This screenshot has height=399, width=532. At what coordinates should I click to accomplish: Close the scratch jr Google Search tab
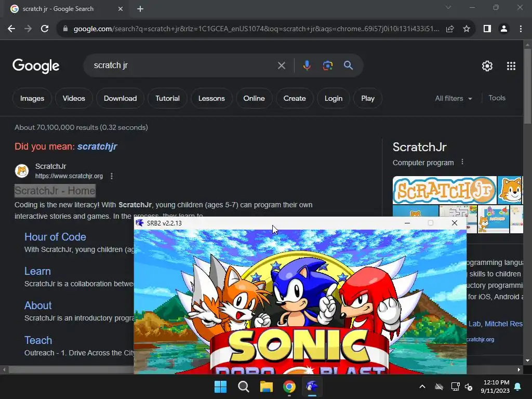pos(121,9)
